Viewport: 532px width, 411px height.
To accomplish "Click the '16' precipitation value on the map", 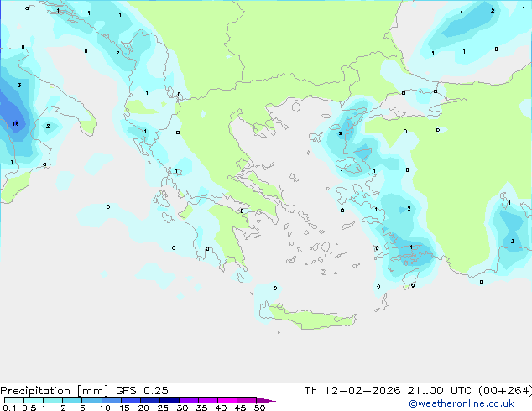I will point(15,123).
